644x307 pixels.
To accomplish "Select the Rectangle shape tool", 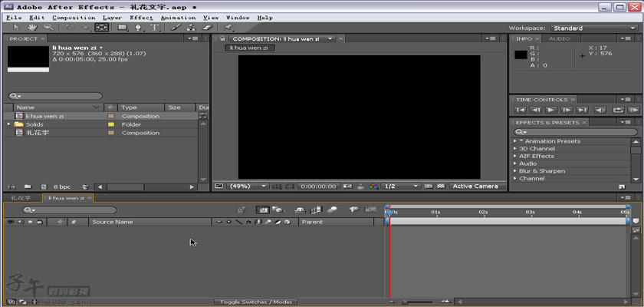I will click(x=123, y=28).
